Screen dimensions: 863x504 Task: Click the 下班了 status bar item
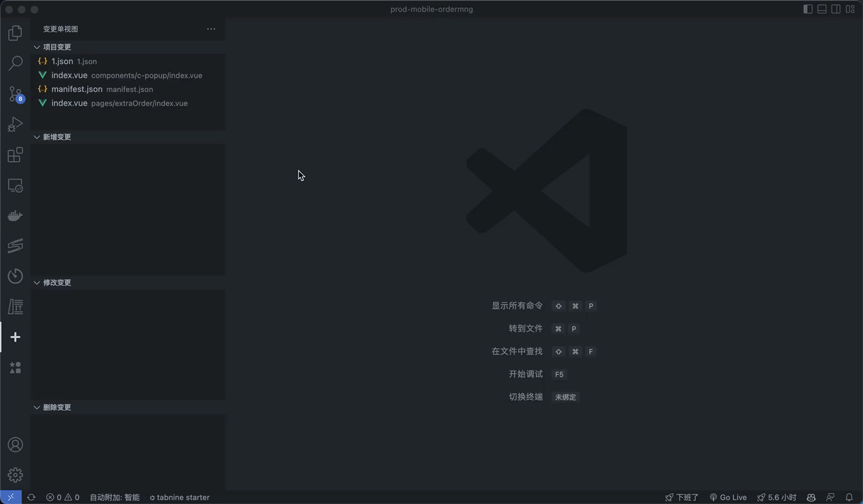pyautogui.click(x=682, y=497)
